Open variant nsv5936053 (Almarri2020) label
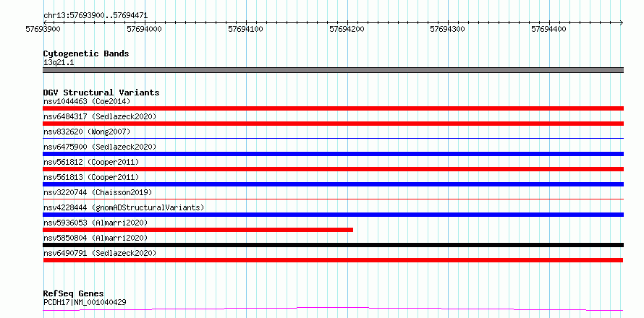The height and width of the screenshot is (318, 644). point(96,223)
